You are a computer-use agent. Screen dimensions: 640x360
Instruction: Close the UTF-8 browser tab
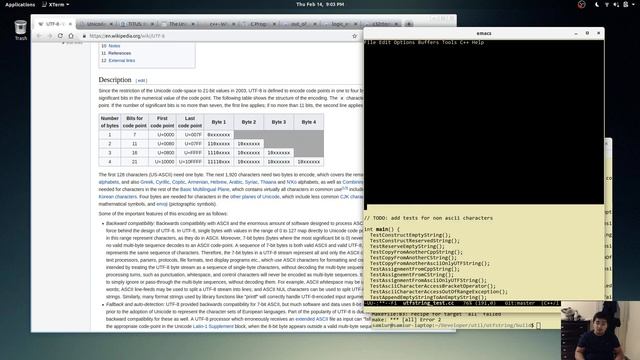[x=70, y=24]
